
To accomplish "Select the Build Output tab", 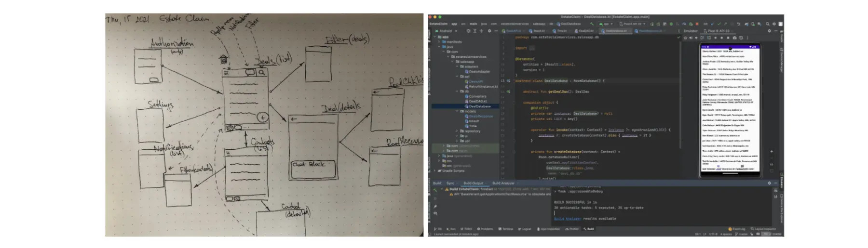I will 473,183.
